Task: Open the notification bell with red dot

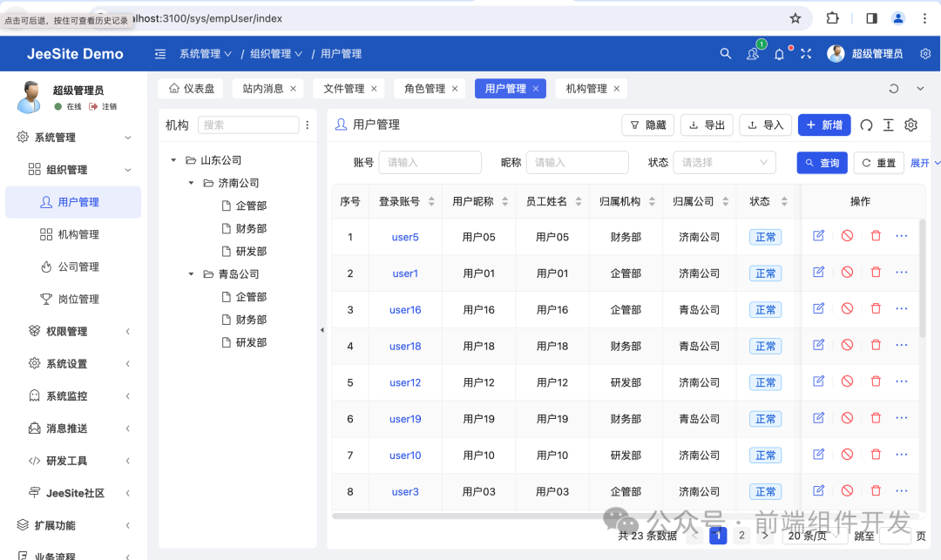Action: [781, 53]
